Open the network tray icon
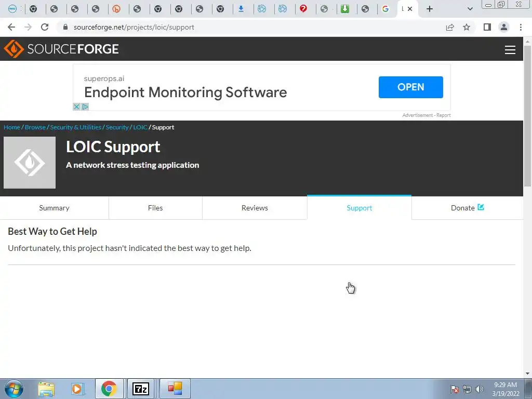Image resolution: width=532 pixels, height=399 pixels. 467,389
